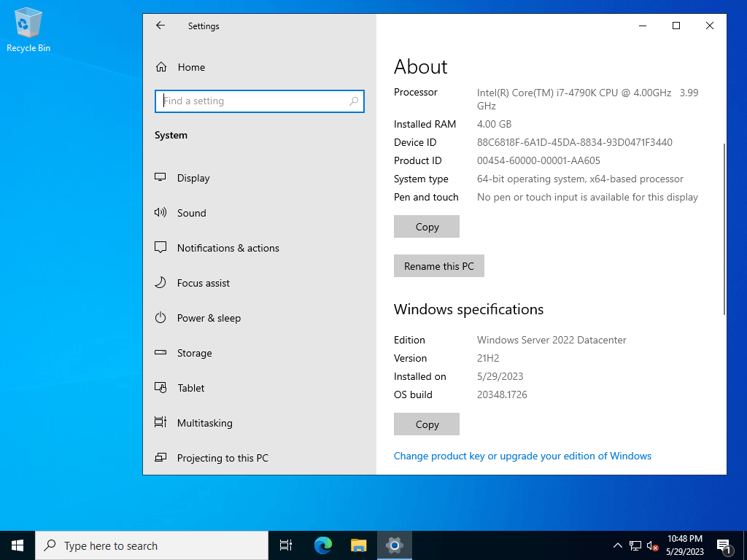Open Multitasking settings
The image size is (747, 560).
(193, 423)
